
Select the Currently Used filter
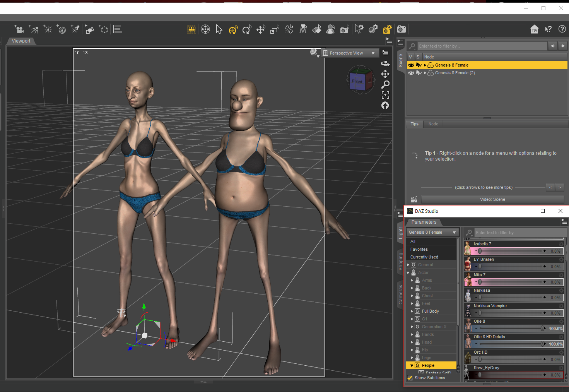(x=424, y=257)
